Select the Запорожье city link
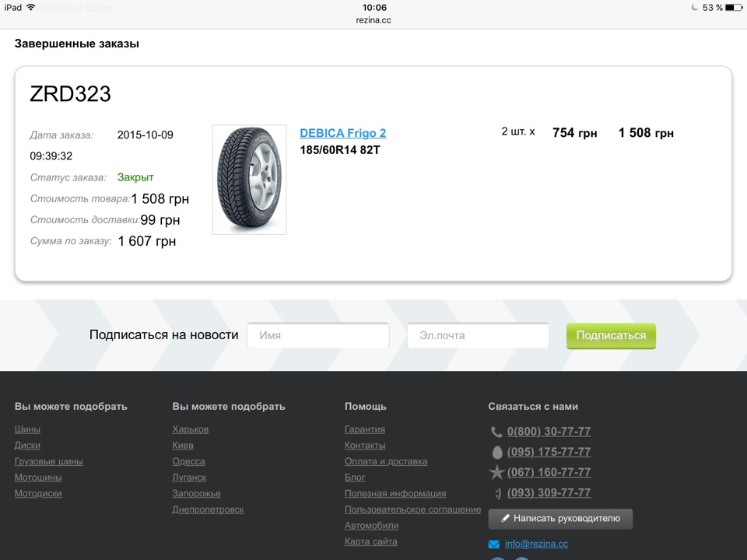The width and height of the screenshot is (747, 560). [196, 493]
